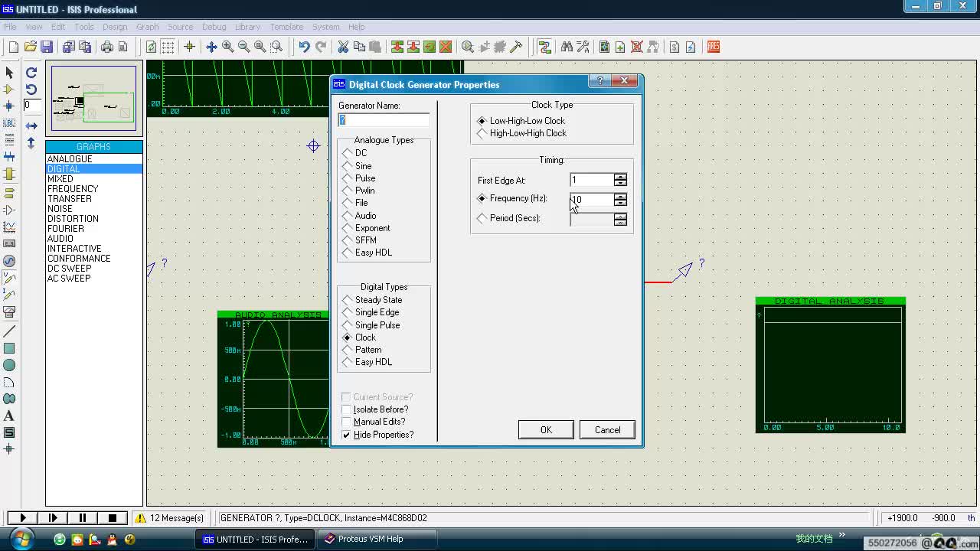Screen dimensions: 980x551
Task: Click Cancel in clock generator dialog
Action: coord(607,430)
